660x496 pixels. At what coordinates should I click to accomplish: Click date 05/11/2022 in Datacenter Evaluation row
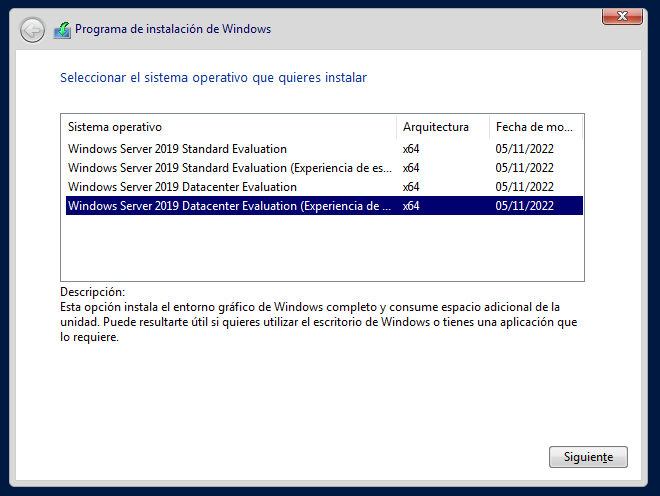point(524,187)
